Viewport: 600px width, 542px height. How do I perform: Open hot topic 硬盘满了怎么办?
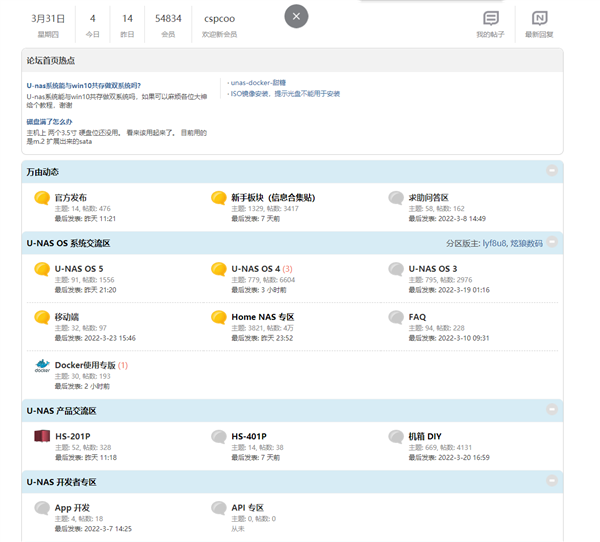pos(49,122)
